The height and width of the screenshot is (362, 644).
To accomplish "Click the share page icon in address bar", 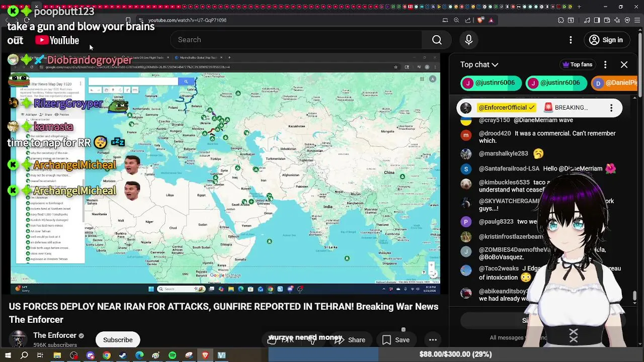I will click(x=468, y=20).
